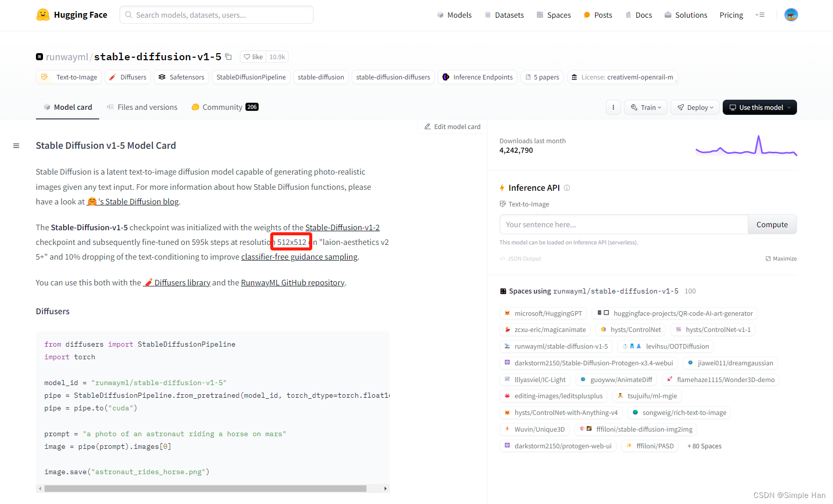Open the Train dropdown
Image resolution: width=833 pixels, height=504 pixels.
tap(646, 107)
